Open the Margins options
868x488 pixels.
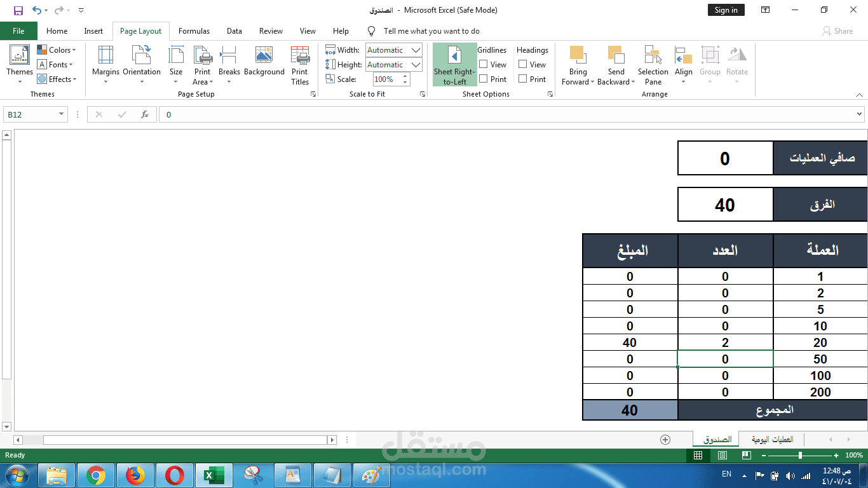tap(105, 65)
